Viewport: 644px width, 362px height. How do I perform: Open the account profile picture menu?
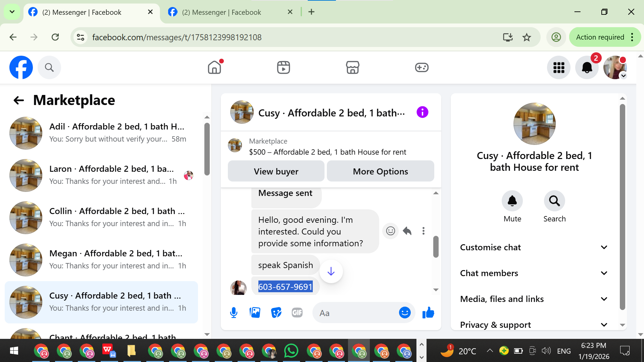pos(615,67)
